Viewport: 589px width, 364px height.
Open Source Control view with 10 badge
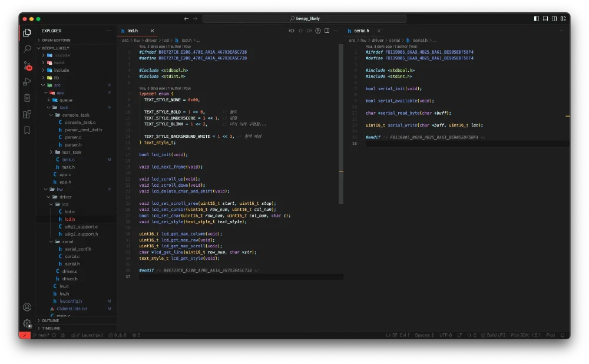[x=27, y=65]
